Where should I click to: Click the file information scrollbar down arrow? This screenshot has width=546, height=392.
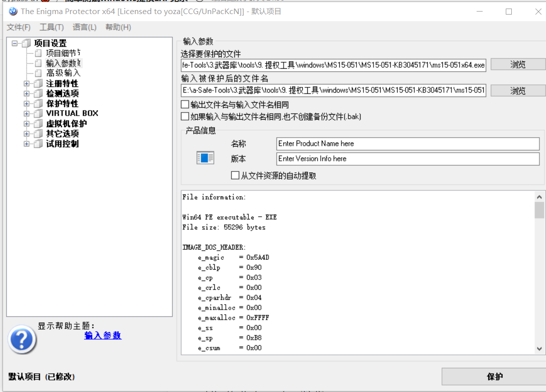[x=539, y=348]
